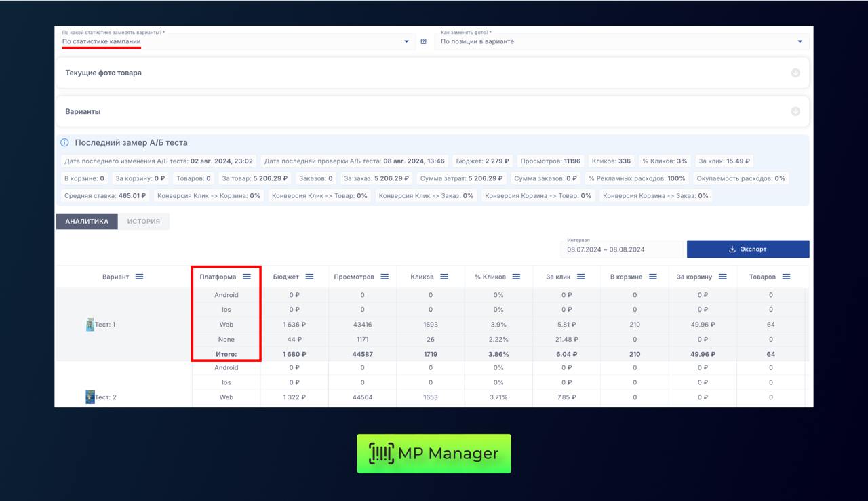Open the 'По статистике кампании' dropdown
Viewport: 868px width, 501px height.
click(235, 41)
